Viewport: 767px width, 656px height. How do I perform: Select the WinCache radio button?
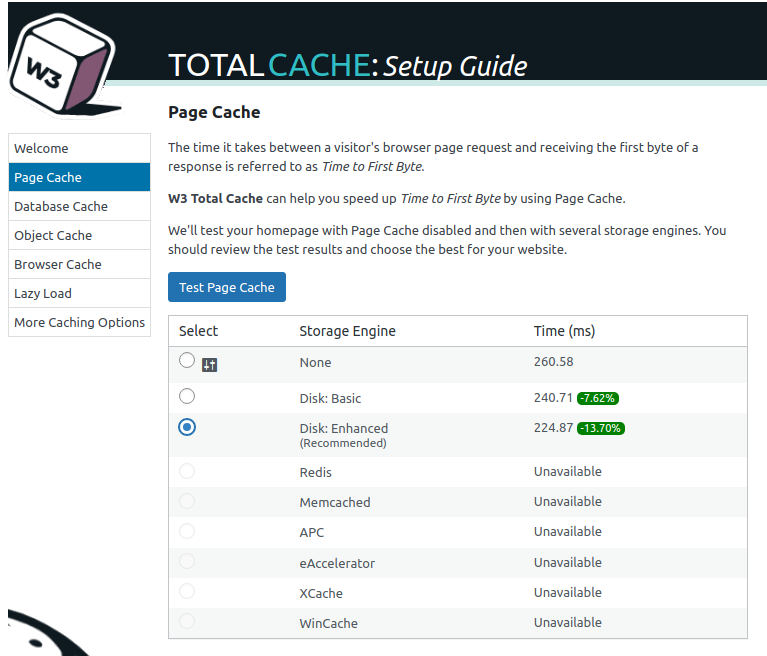pyautogui.click(x=187, y=621)
